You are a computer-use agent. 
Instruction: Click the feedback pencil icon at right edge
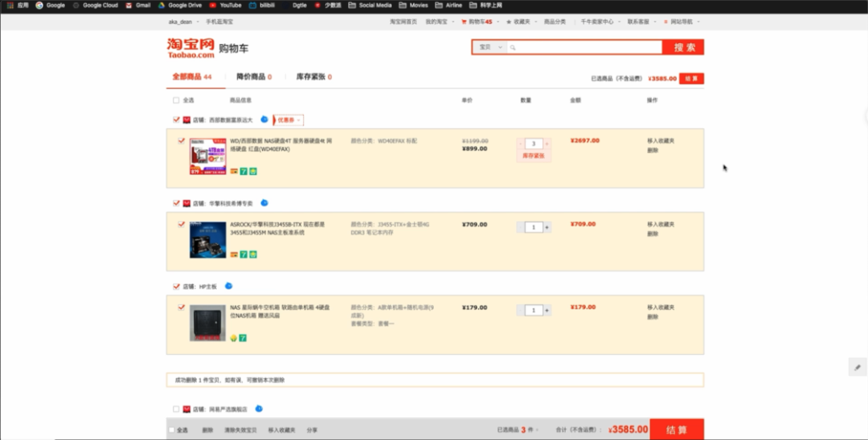point(858,367)
